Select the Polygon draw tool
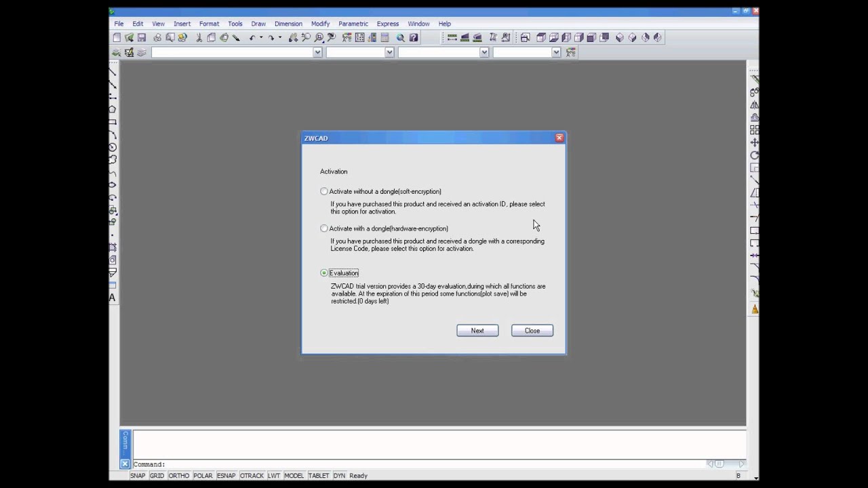 coord(113,109)
